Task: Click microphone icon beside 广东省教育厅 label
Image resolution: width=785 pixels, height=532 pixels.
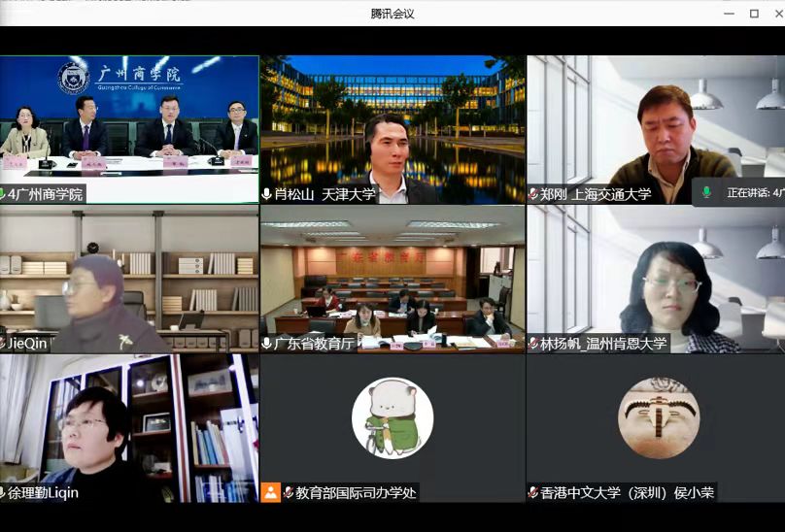Action: (267, 343)
